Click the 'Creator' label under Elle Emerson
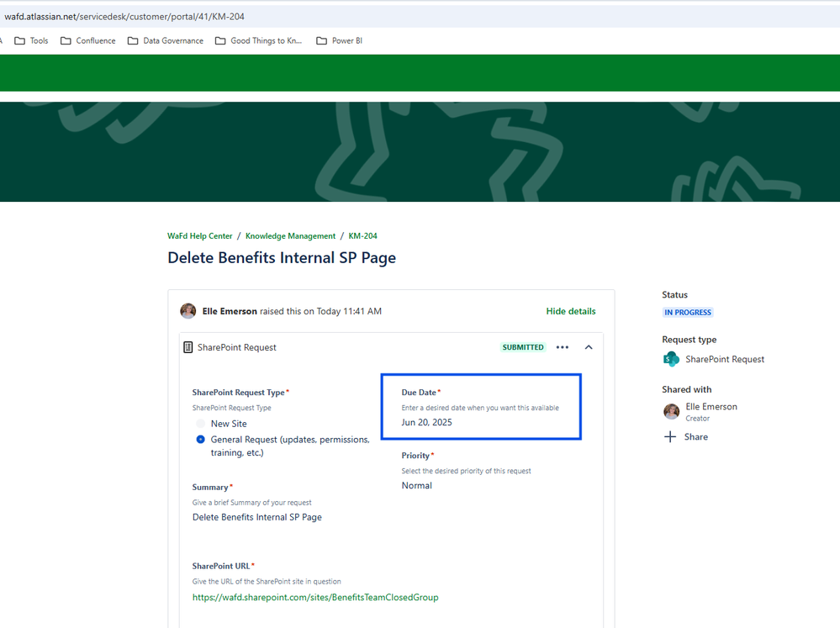The image size is (840, 628). (698, 419)
